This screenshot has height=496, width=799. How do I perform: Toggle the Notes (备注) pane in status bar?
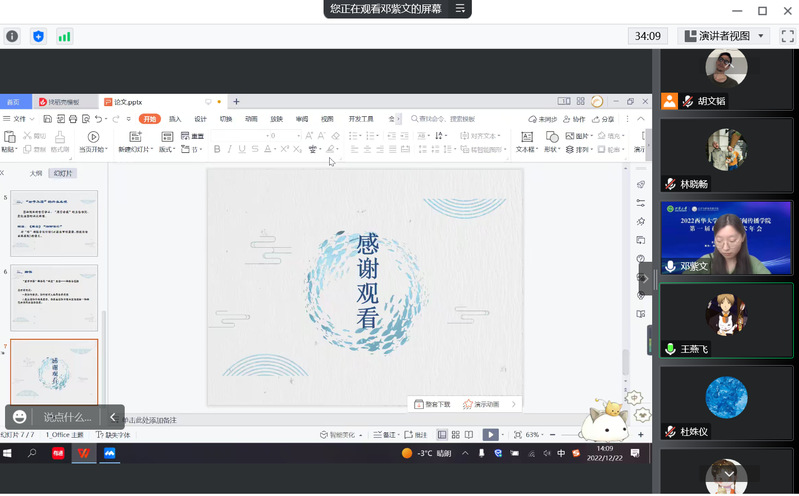(x=385, y=435)
